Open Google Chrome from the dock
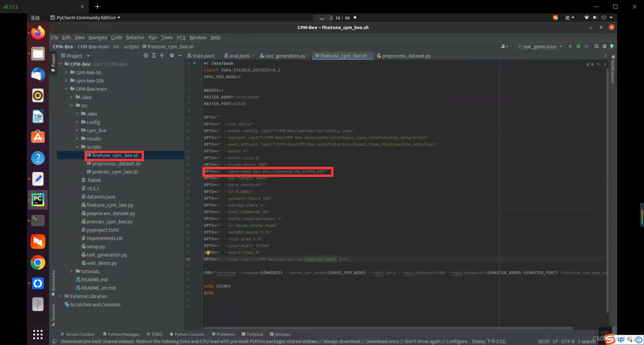 tap(38, 263)
